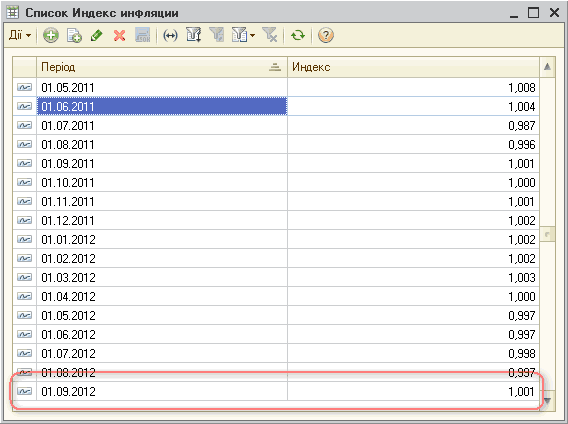The image size is (568, 424).
Task: Click index 0,996 for 01.08.2011
Action: tap(413, 145)
